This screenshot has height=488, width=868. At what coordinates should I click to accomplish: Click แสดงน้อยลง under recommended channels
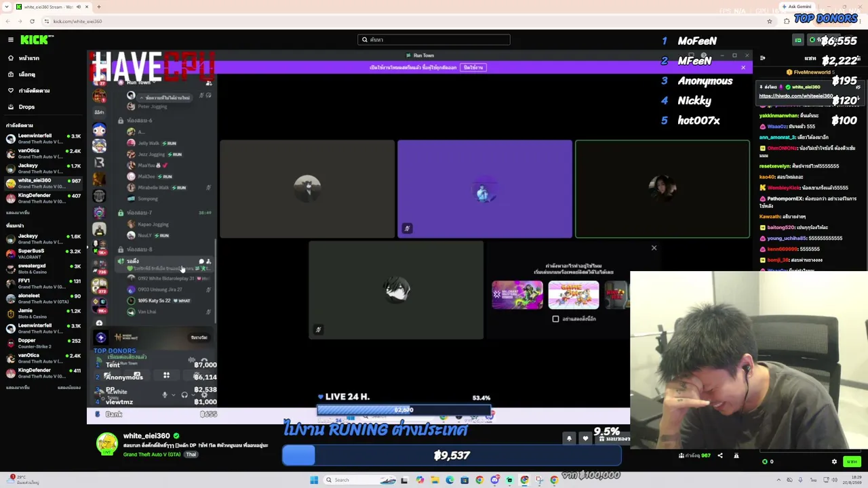click(69, 388)
